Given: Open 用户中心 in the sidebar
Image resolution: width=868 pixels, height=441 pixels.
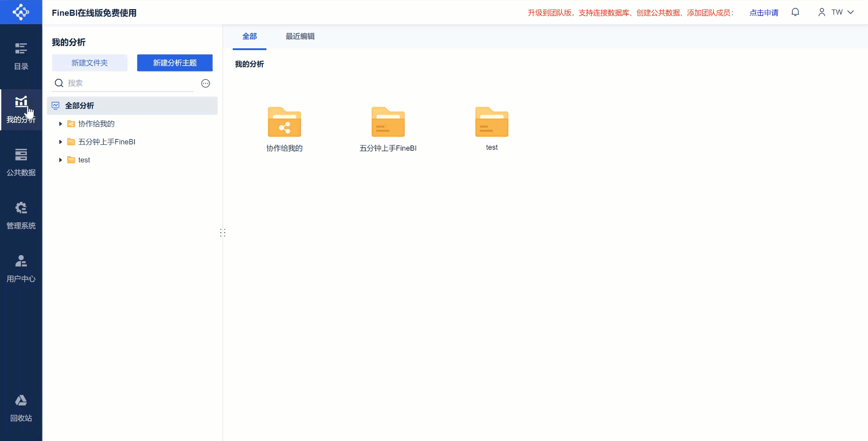Looking at the screenshot, I should [x=21, y=268].
